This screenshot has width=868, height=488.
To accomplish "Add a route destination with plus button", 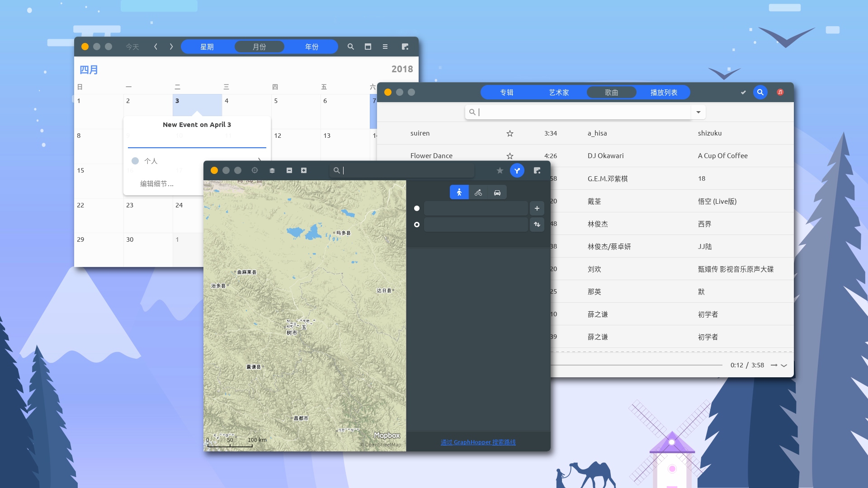I will (x=537, y=208).
